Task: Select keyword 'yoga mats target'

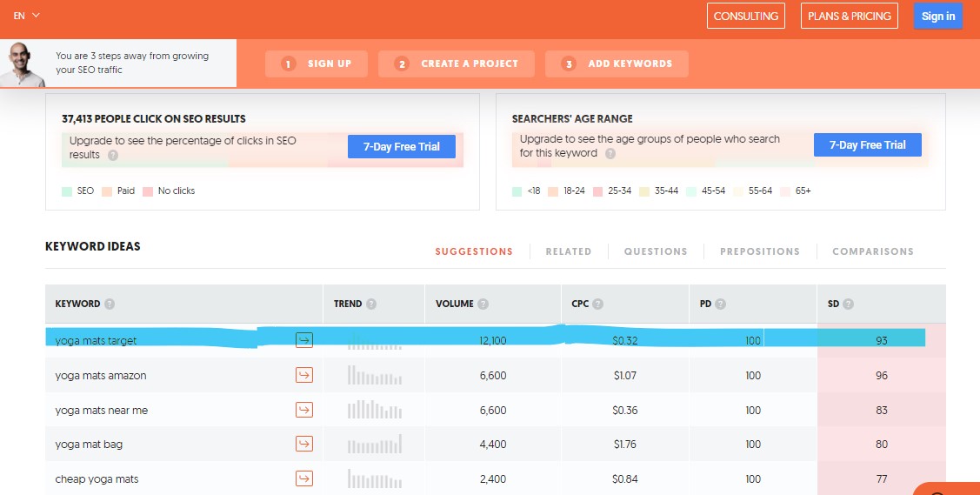Action: pyautogui.click(x=96, y=341)
